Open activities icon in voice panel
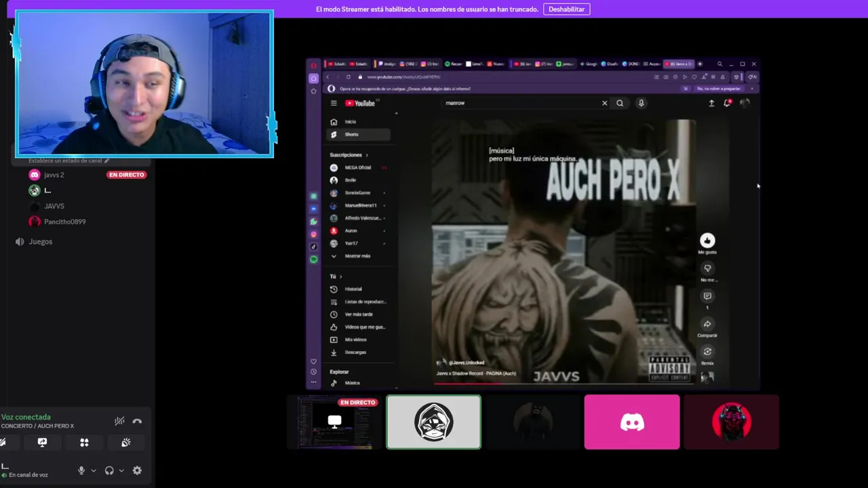Image resolution: width=868 pixels, height=488 pixels. tap(84, 443)
